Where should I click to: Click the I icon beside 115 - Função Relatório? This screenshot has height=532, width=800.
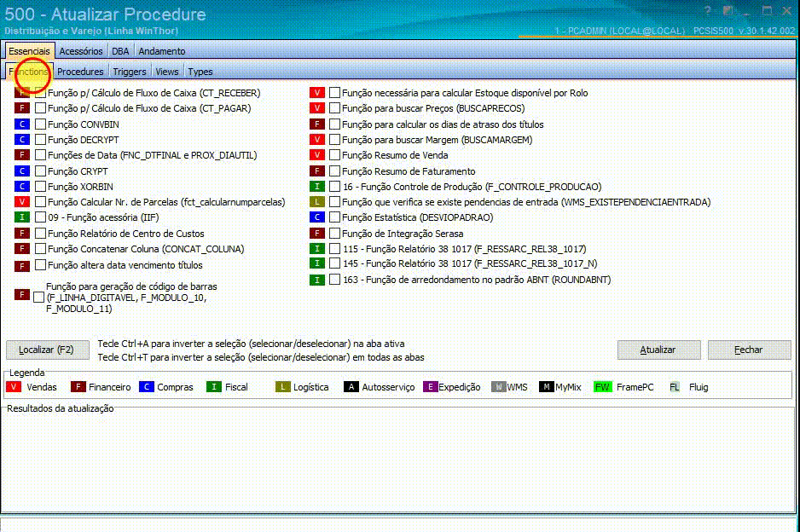click(316, 248)
